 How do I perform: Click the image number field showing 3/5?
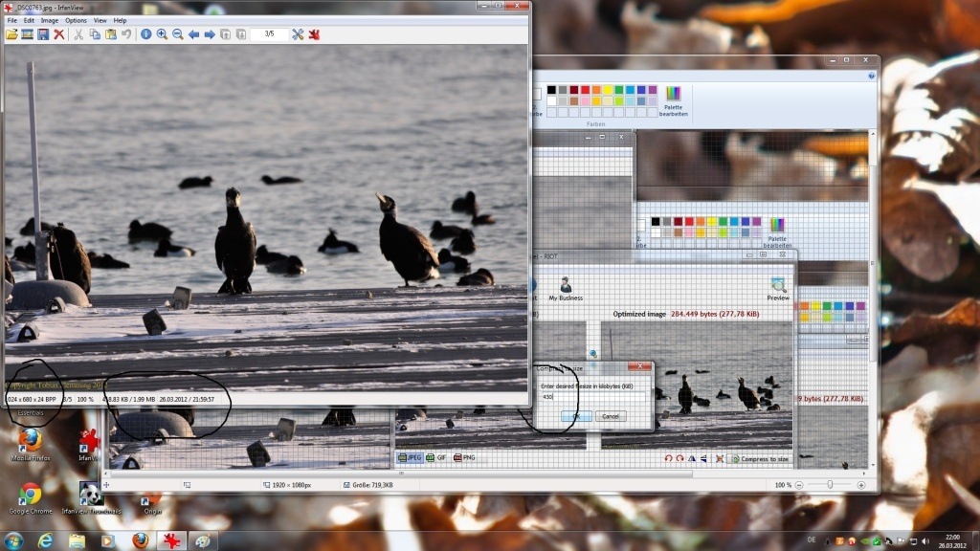269,34
